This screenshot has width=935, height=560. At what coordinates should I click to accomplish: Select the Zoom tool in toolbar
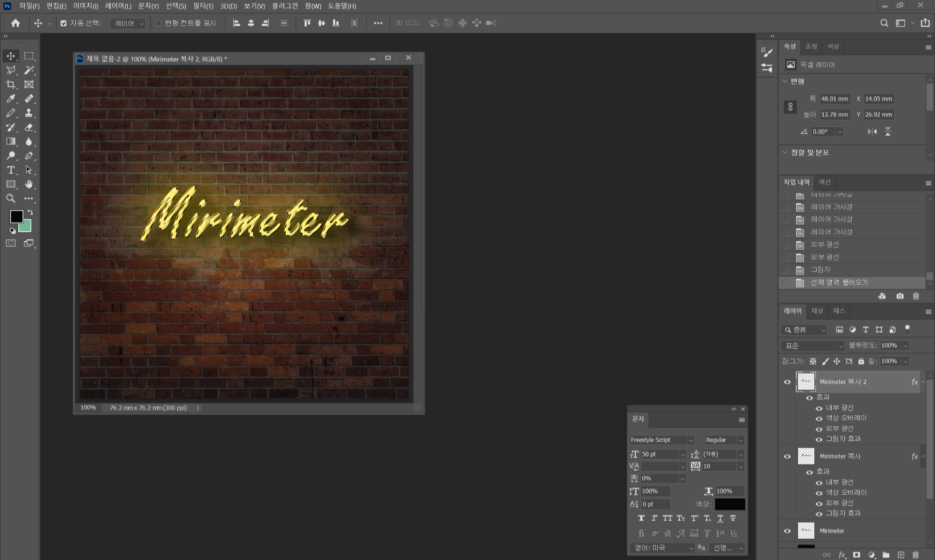[11, 199]
